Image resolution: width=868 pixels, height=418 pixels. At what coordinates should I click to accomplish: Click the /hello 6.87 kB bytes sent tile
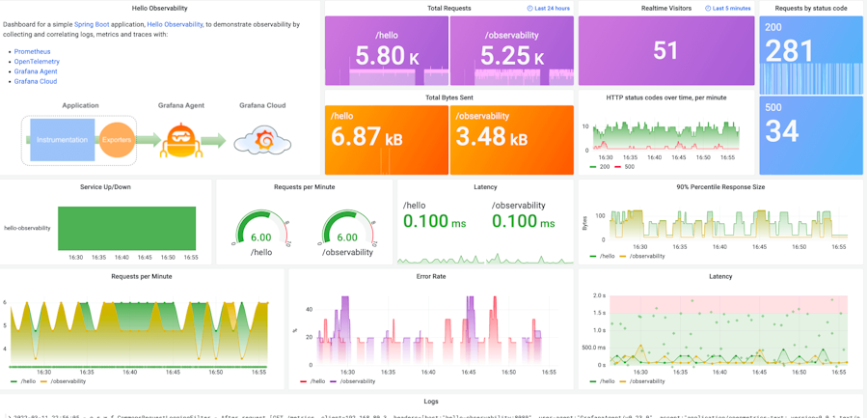(387, 140)
